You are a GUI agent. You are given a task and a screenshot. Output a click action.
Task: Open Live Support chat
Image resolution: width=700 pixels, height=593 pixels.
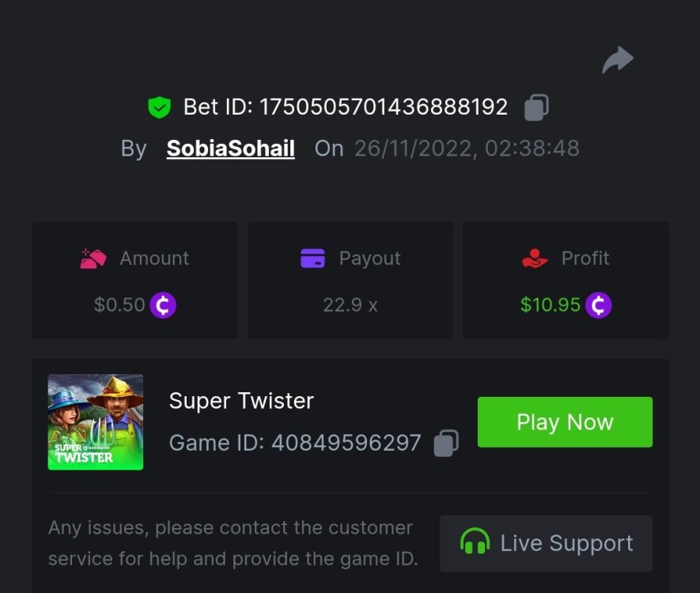546,542
